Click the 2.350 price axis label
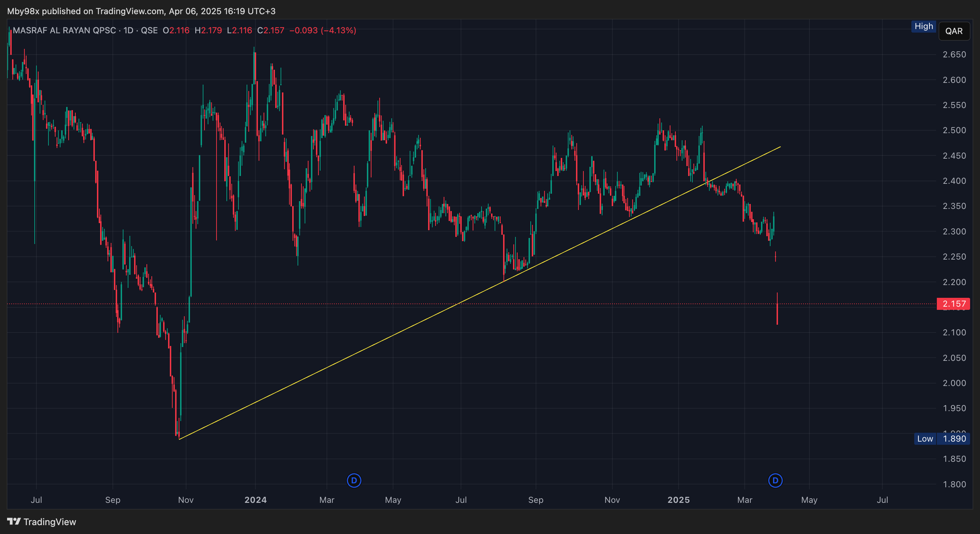The width and height of the screenshot is (980, 534). pyautogui.click(x=954, y=206)
